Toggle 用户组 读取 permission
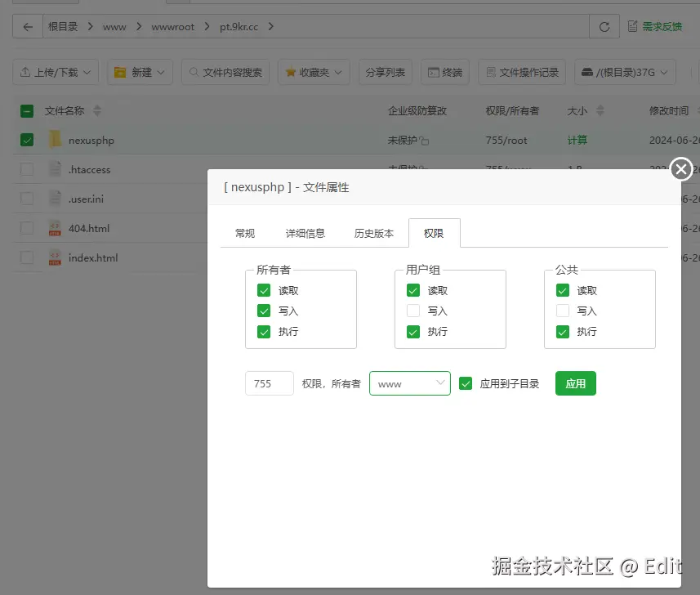This screenshot has width=700, height=595. (x=413, y=291)
